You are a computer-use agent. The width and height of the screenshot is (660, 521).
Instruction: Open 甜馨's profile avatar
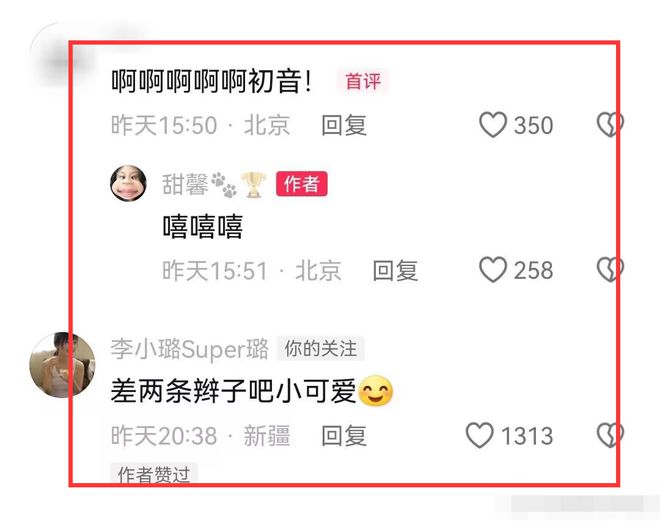128,183
